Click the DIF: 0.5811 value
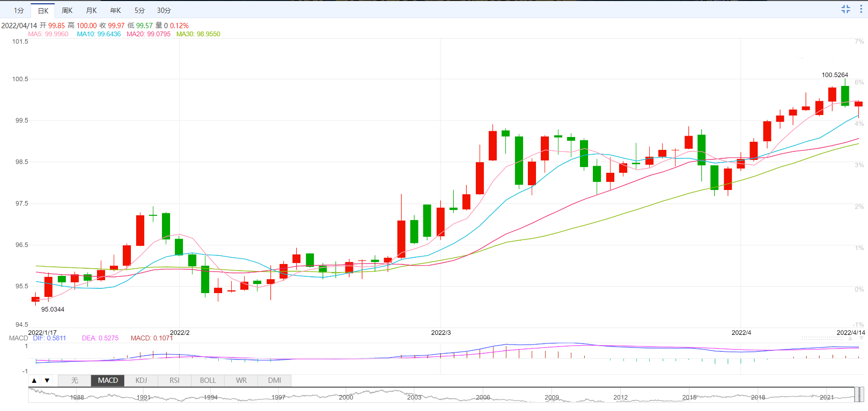Viewport: 868px width, 411px height. click(x=50, y=338)
